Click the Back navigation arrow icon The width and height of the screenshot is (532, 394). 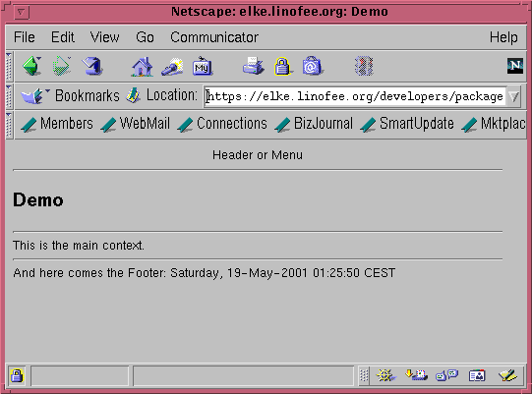[x=31, y=66]
